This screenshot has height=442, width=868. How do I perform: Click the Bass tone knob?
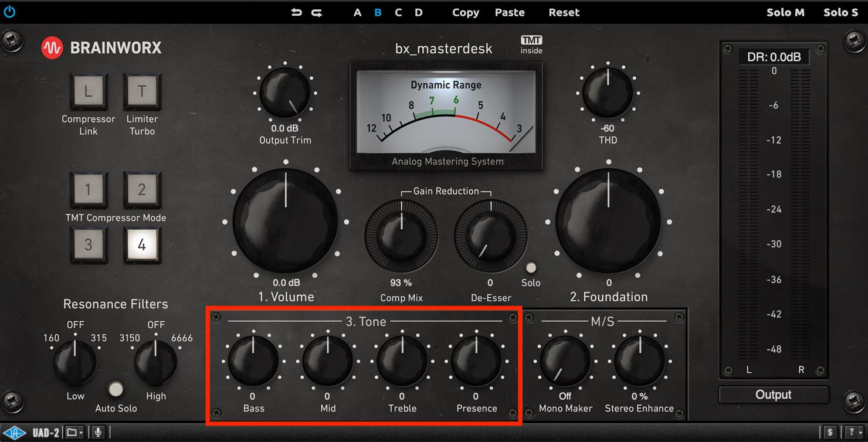click(x=253, y=361)
